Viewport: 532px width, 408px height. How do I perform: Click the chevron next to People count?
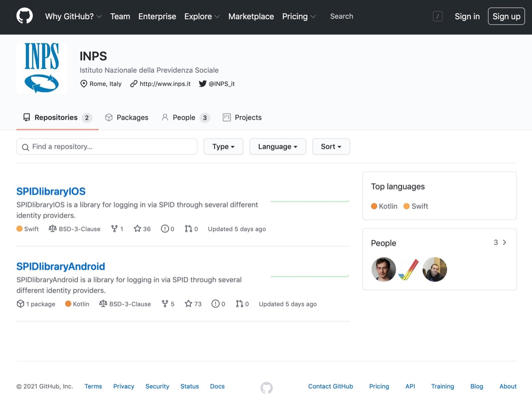tap(505, 243)
